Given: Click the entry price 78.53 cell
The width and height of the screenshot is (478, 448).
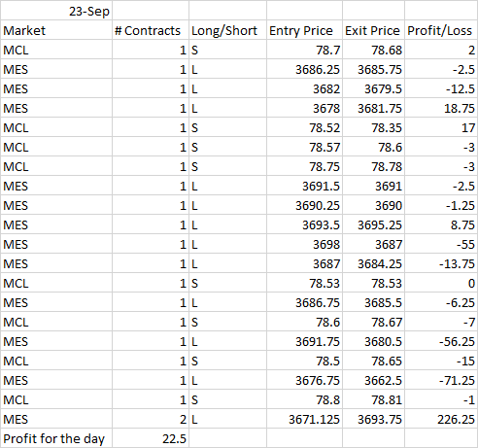Looking at the screenshot, I should (x=304, y=283).
